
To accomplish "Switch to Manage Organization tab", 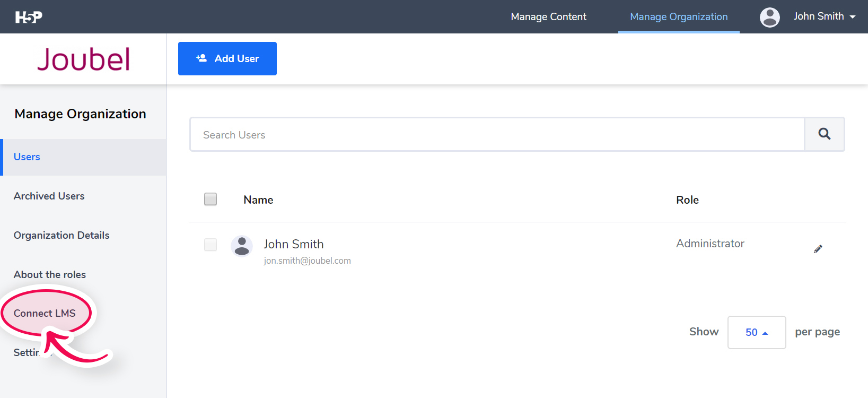I will tap(678, 17).
